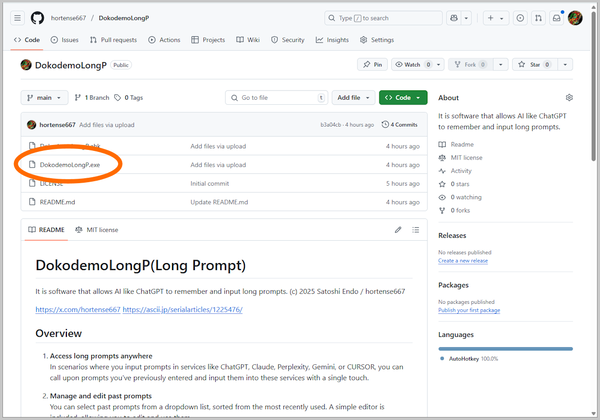Click the AutoHotkey language bar
Viewport: 600px width, 420px height.
tap(505, 348)
